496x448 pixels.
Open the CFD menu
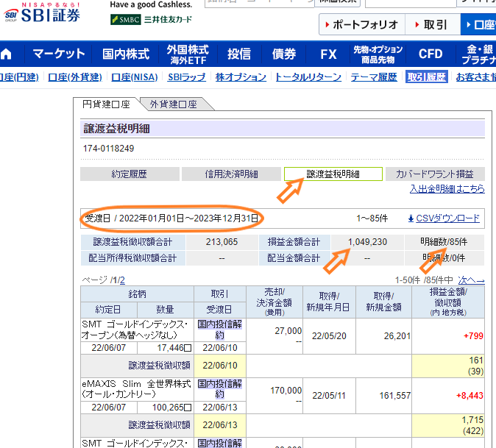click(431, 54)
